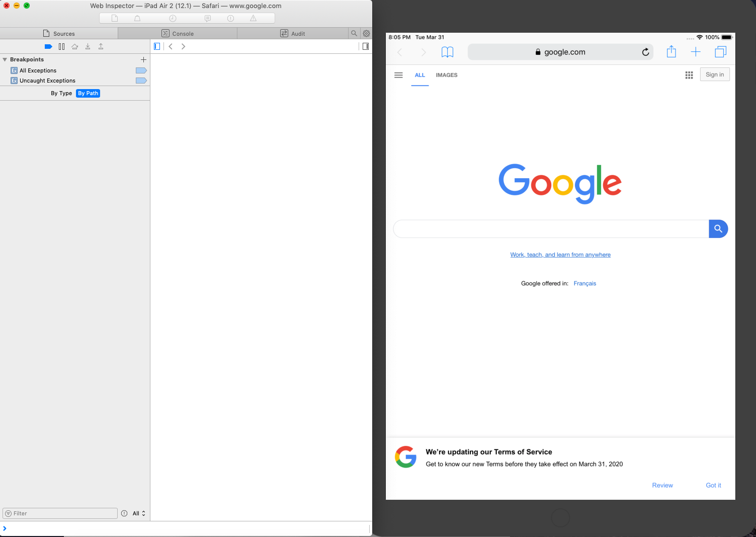Tap the iPad Safari back arrow
The image size is (756, 537).
(x=400, y=52)
